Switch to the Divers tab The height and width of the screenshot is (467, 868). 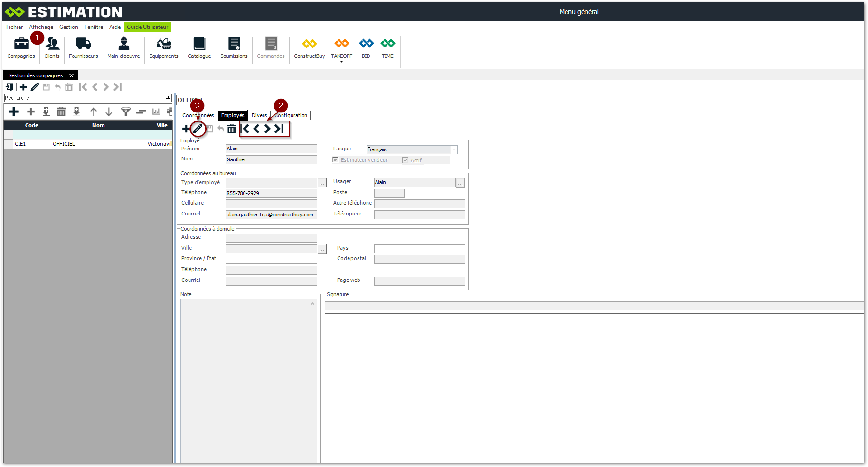[259, 115]
